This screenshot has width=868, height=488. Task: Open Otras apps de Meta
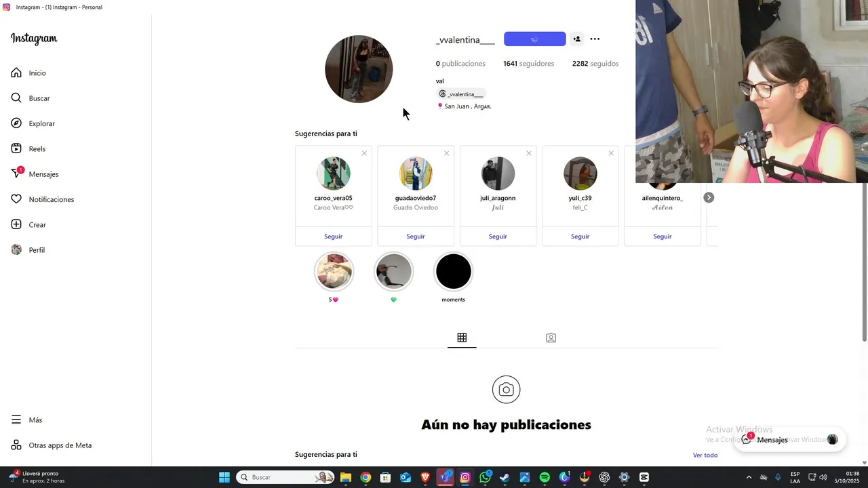coord(51,445)
